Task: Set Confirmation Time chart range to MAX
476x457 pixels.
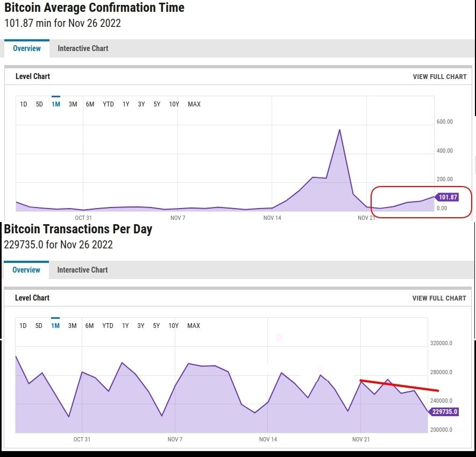Action: coord(194,104)
